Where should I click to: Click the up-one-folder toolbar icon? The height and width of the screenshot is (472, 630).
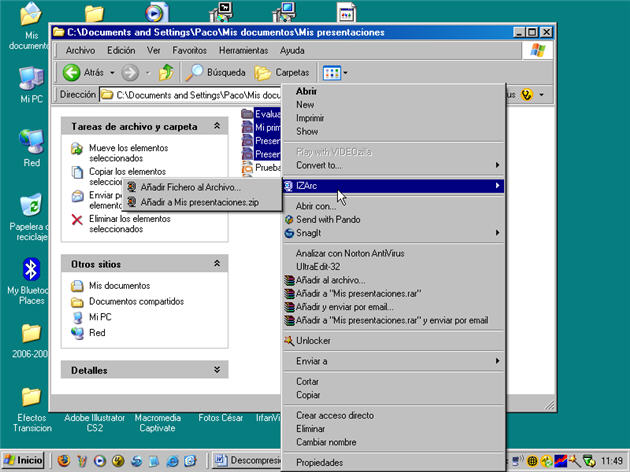tap(166, 72)
